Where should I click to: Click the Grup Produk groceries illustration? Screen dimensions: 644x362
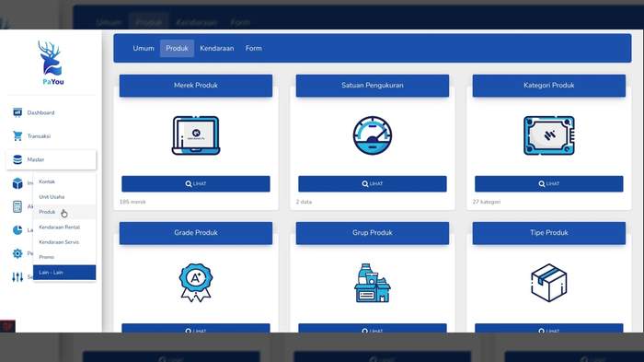[x=372, y=283]
